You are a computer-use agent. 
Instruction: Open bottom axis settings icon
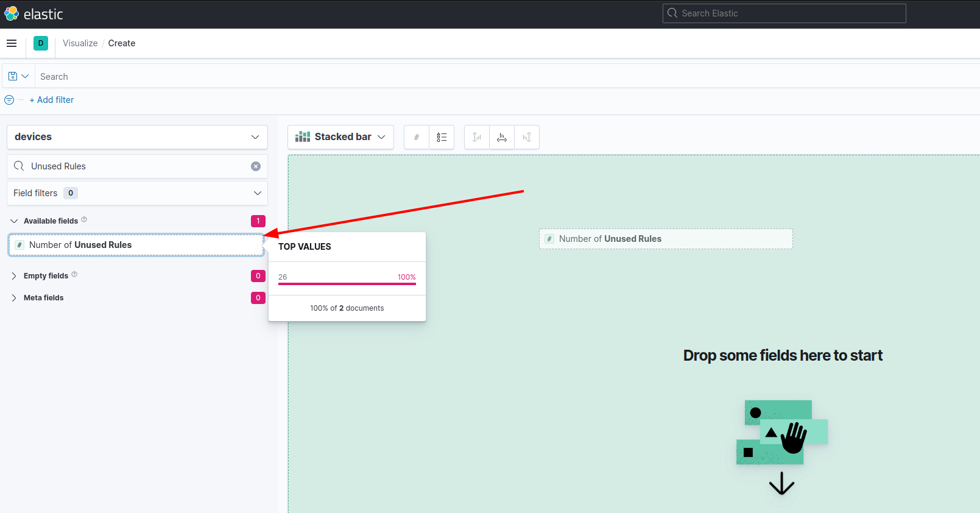coord(502,137)
